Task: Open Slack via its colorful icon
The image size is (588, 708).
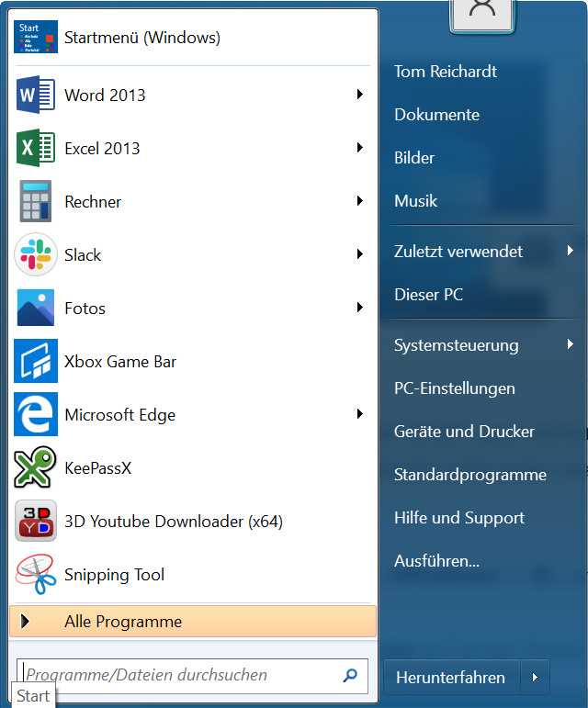Action: tap(36, 254)
